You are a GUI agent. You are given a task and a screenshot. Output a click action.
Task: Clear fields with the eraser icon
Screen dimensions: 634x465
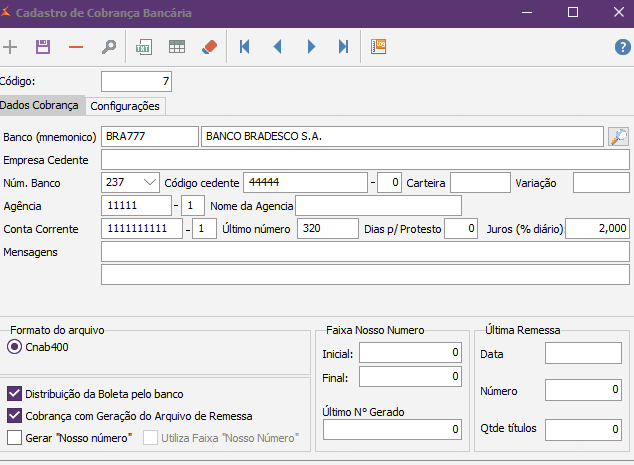(x=208, y=47)
